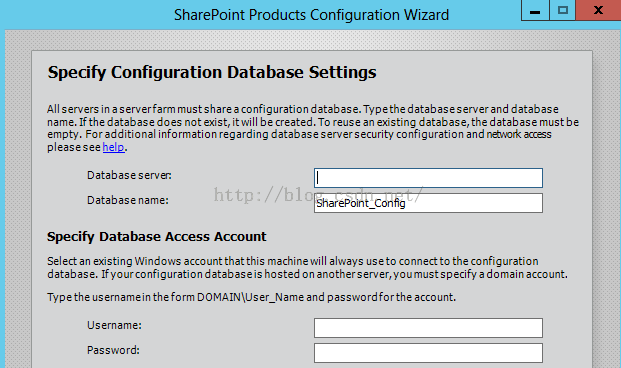Minimize the Configuration Wizard window
Image resolution: width=621 pixels, height=368 pixels.
535,10
